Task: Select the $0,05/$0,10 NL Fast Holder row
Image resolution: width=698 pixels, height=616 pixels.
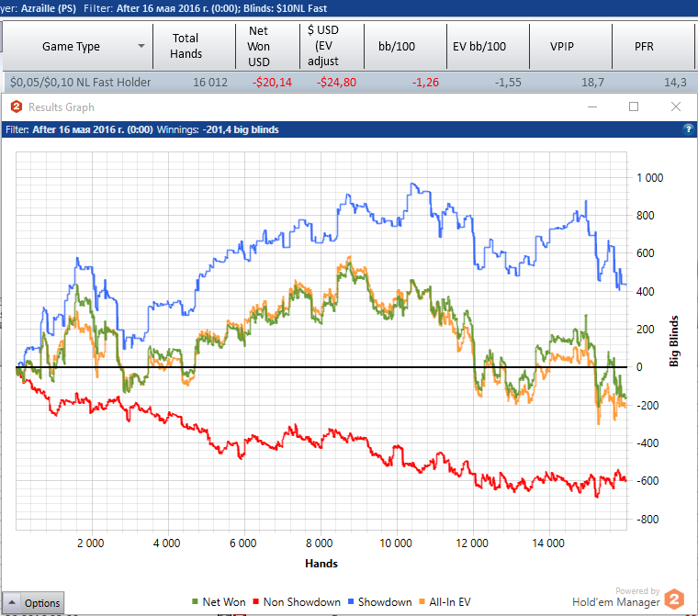Action: pyautogui.click(x=349, y=83)
